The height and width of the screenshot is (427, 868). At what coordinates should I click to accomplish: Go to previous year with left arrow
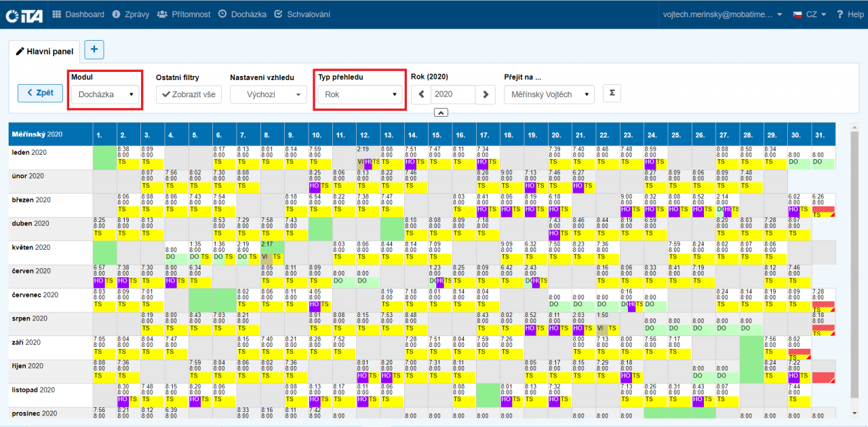(x=420, y=94)
